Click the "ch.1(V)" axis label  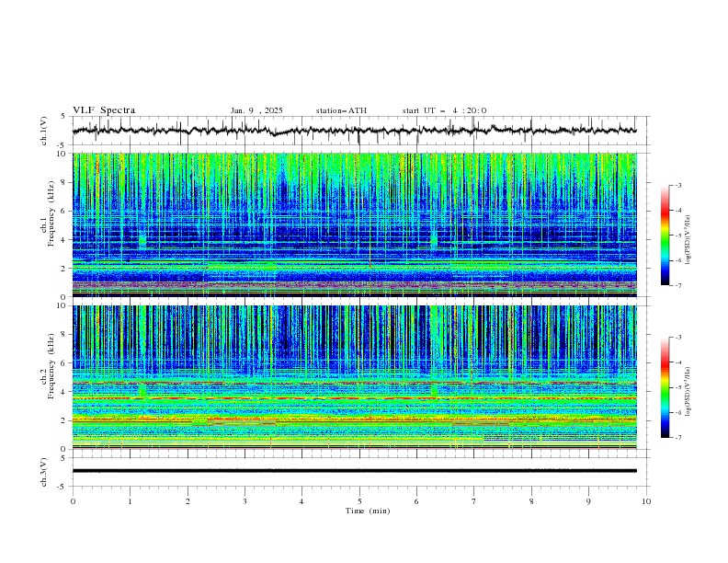(44, 131)
